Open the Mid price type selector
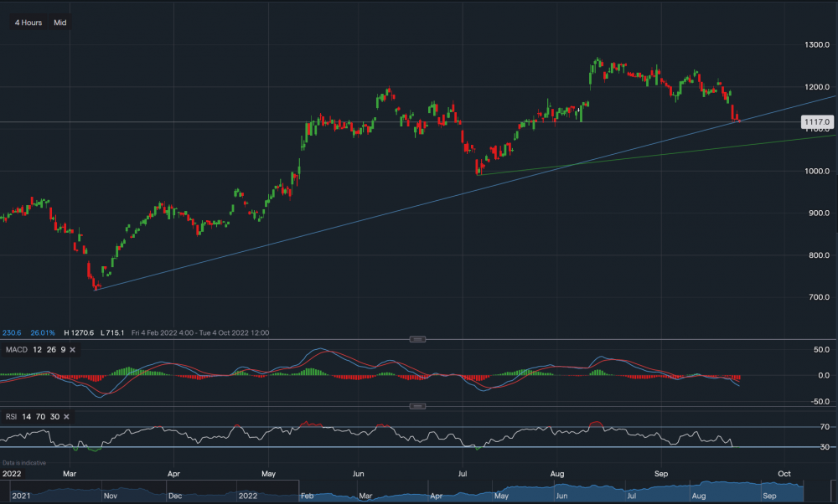Image resolution: width=838 pixels, height=504 pixels. [61, 23]
